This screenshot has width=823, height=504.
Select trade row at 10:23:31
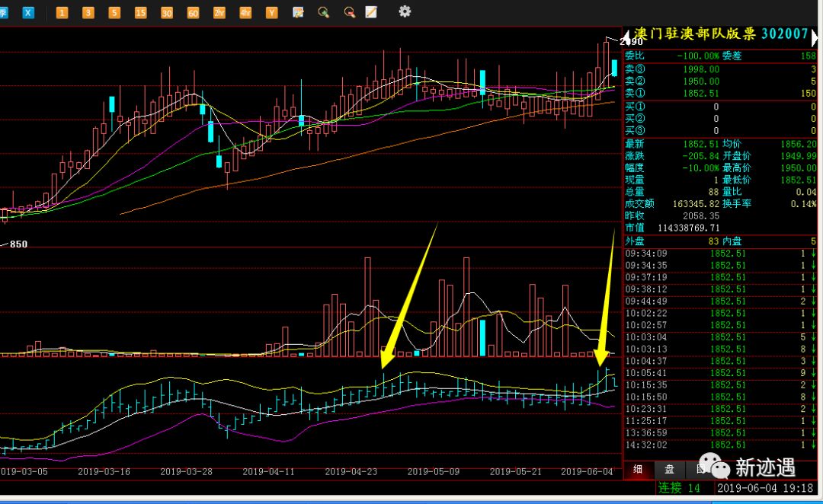720,409
